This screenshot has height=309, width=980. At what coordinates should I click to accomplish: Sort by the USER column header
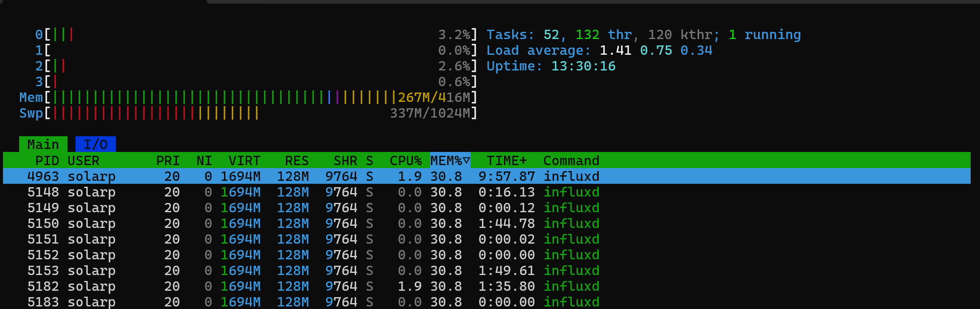[84, 160]
